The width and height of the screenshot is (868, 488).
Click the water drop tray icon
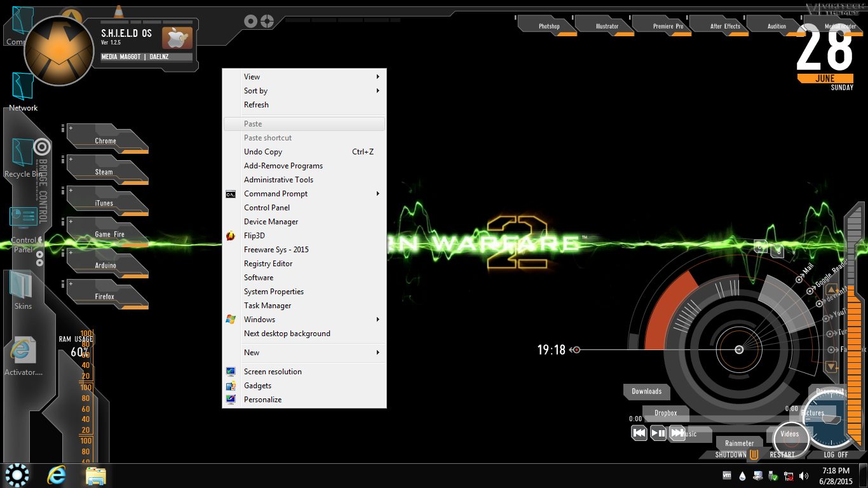point(743,475)
